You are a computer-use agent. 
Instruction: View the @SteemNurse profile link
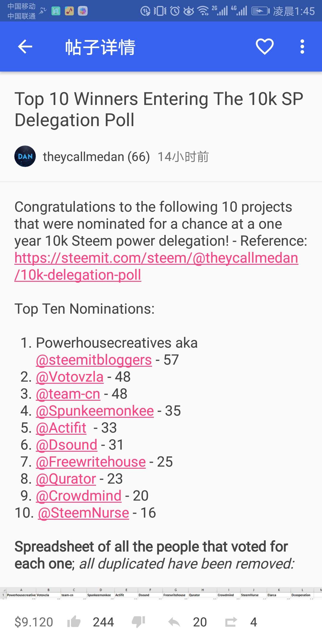[83, 513]
